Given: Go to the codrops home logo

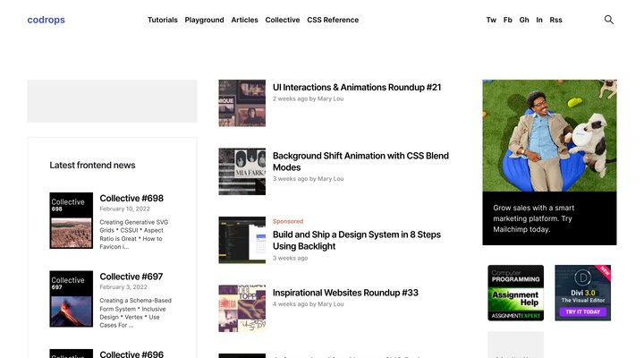Looking at the screenshot, I should 46,20.
